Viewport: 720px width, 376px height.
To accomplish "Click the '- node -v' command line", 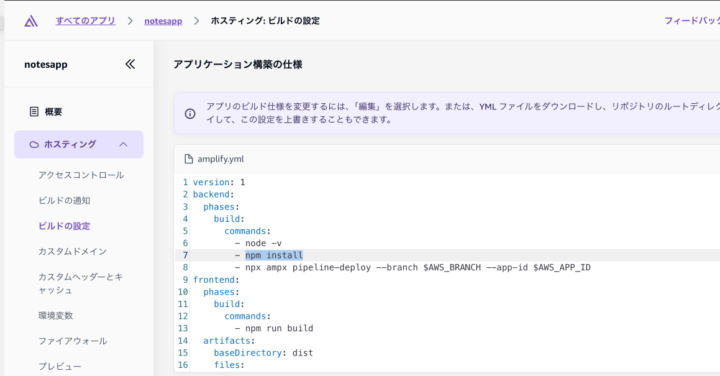I will [x=259, y=243].
